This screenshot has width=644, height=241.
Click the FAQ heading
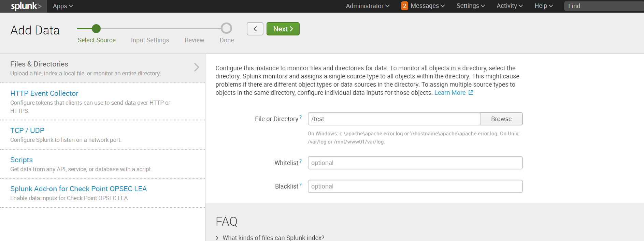point(227,222)
